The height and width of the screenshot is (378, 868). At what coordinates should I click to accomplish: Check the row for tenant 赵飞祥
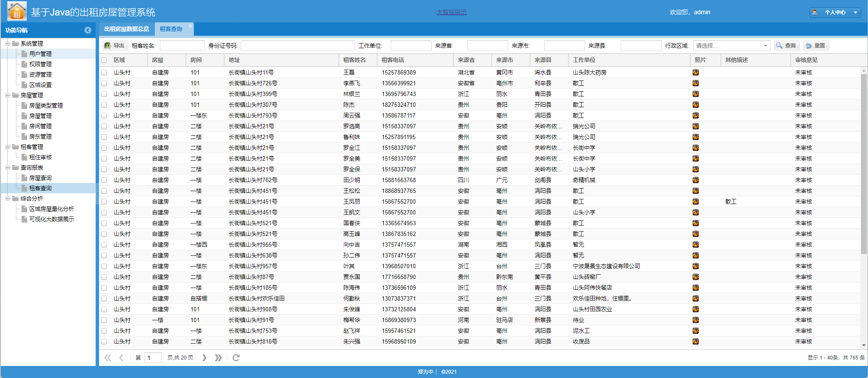(104, 331)
